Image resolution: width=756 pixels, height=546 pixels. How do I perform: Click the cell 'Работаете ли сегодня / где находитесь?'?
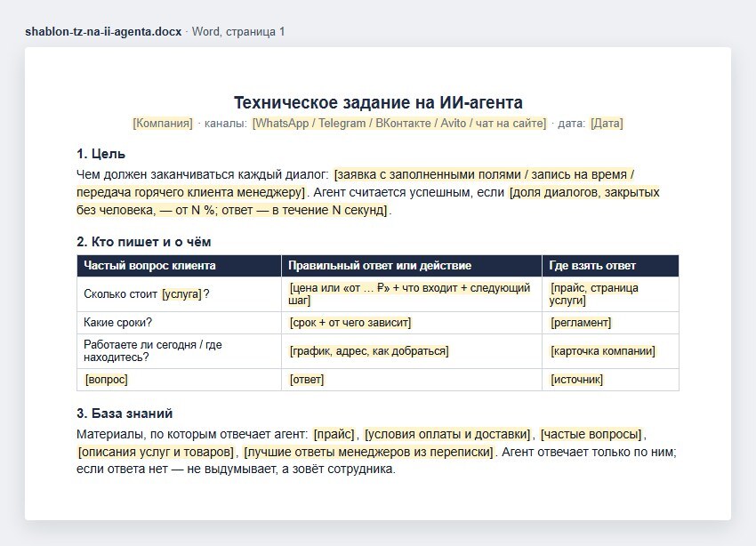(179, 351)
